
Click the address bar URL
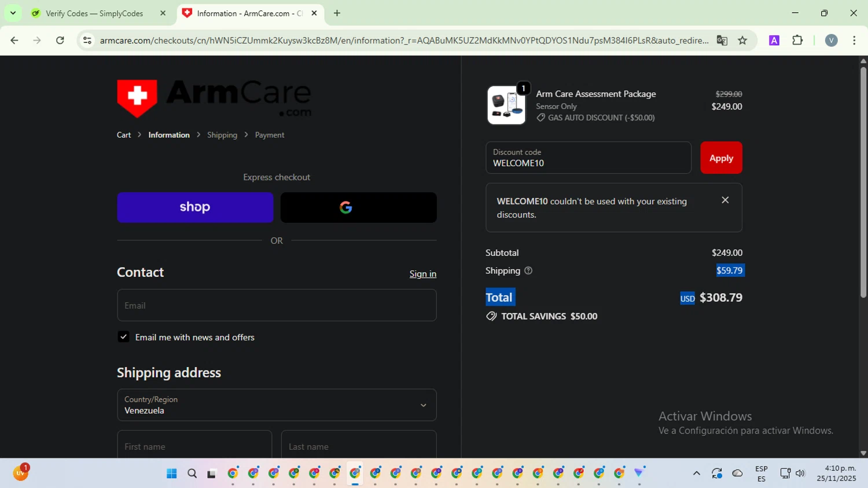pyautogui.click(x=404, y=41)
